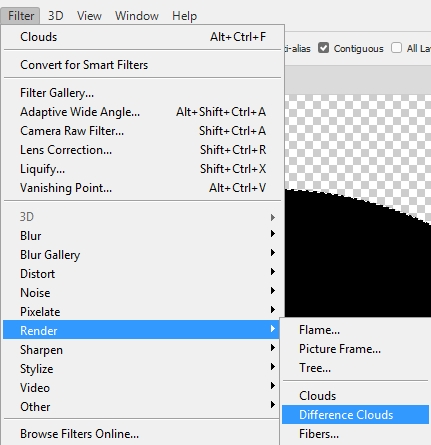The image size is (431, 445).
Task: Expand the Blur submenu arrow
Action: 273,234
